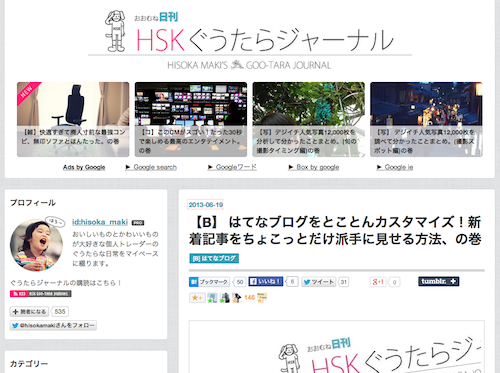Click the last star avatar after 146
This screenshot has width=500, height=373.
(x=262, y=298)
